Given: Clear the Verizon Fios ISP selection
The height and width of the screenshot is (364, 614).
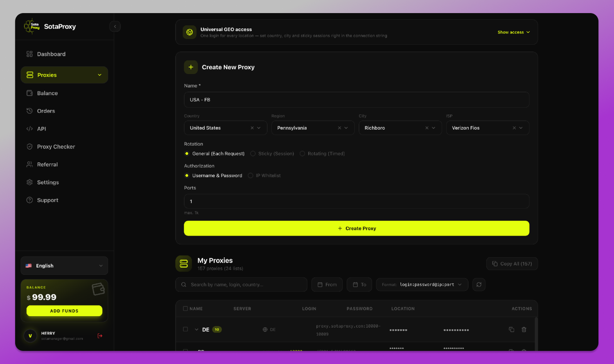Looking at the screenshot, I should (514, 128).
